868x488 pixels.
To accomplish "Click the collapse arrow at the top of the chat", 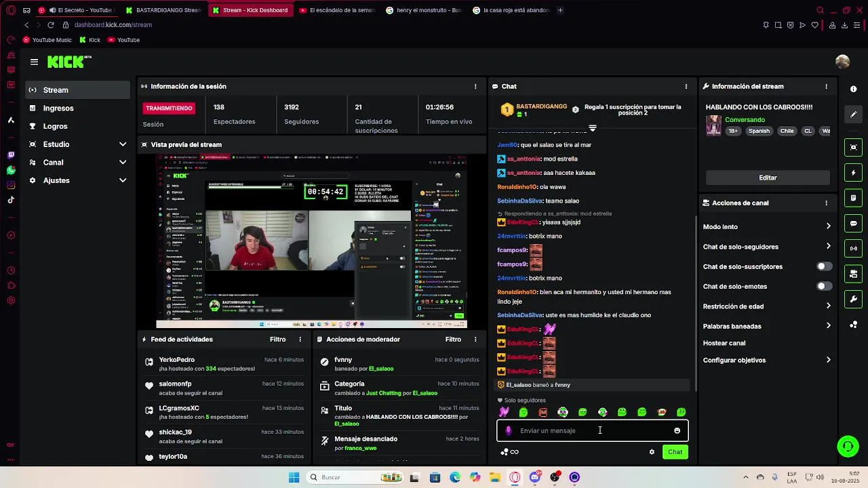I will click(592, 128).
